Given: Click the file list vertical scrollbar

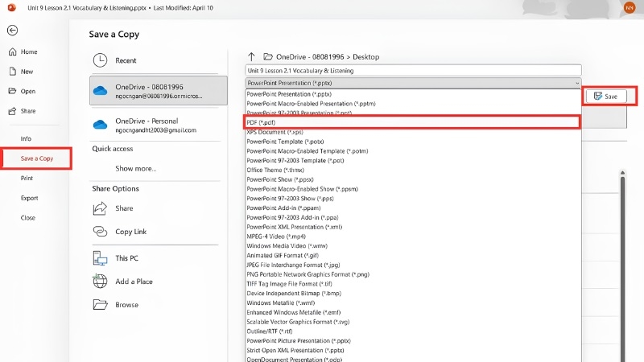Looking at the screenshot, I should (x=622, y=269).
